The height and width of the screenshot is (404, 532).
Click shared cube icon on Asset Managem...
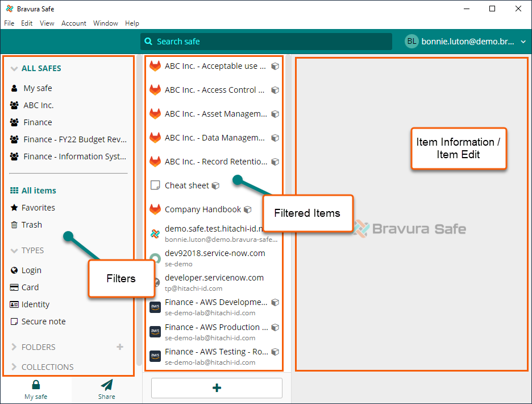click(275, 114)
